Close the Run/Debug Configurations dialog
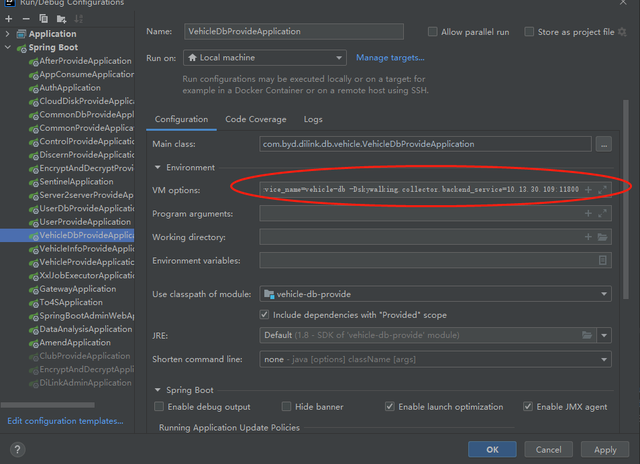Screen dimensions: 640x464 [623, 3]
